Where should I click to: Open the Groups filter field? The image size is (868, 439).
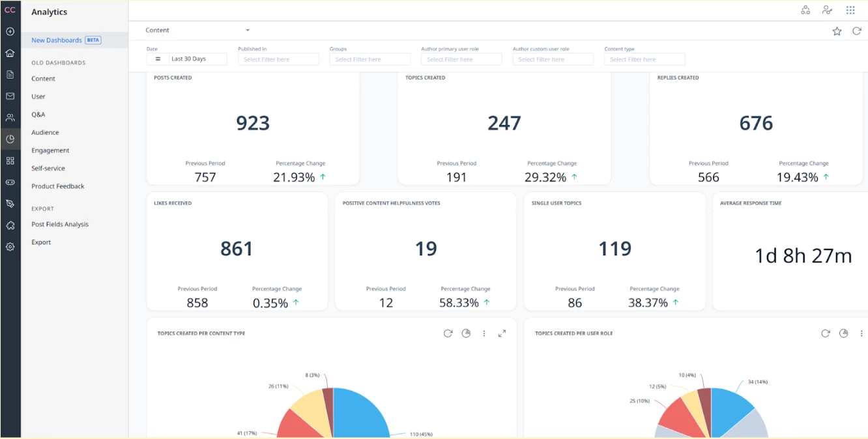[370, 59]
